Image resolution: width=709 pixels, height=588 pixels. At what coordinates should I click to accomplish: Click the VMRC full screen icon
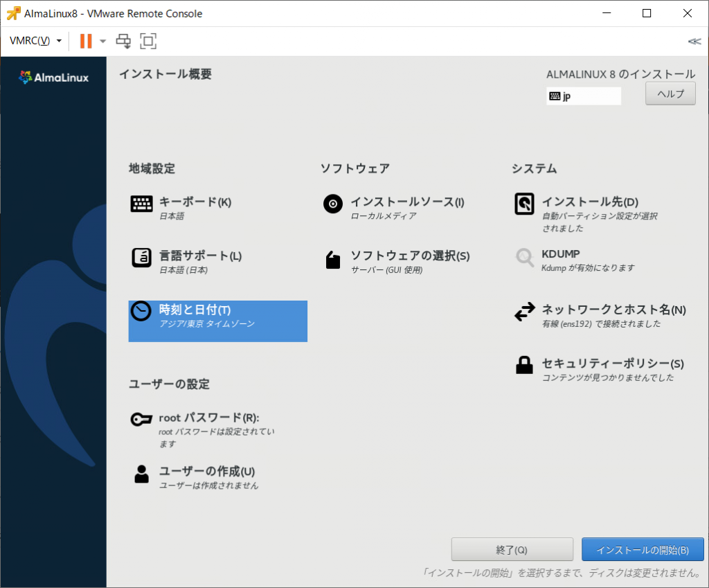pos(148,41)
